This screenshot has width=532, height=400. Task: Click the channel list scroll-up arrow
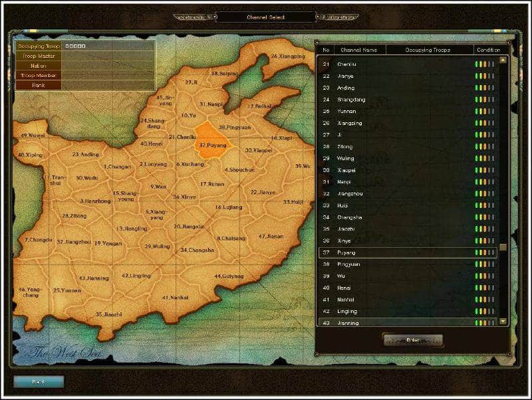pyautogui.click(x=503, y=60)
